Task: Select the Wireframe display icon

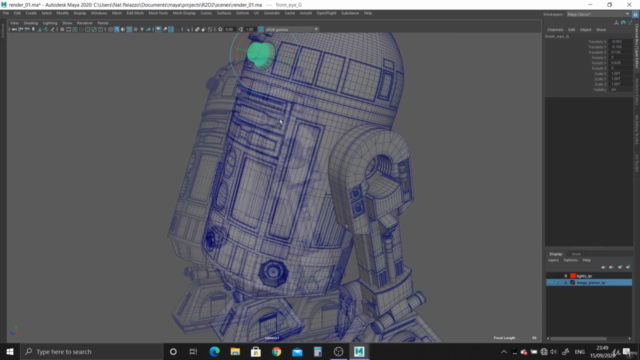Action: point(110,29)
